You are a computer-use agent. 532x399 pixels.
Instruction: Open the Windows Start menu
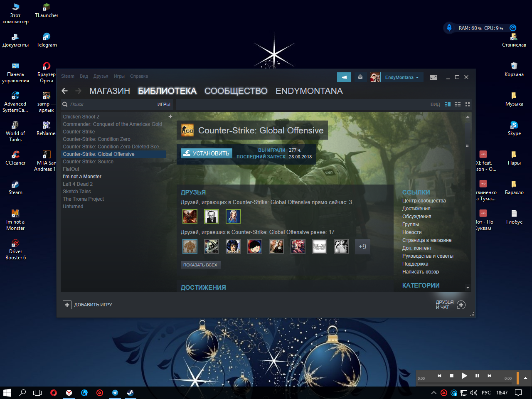[x=7, y=393]
